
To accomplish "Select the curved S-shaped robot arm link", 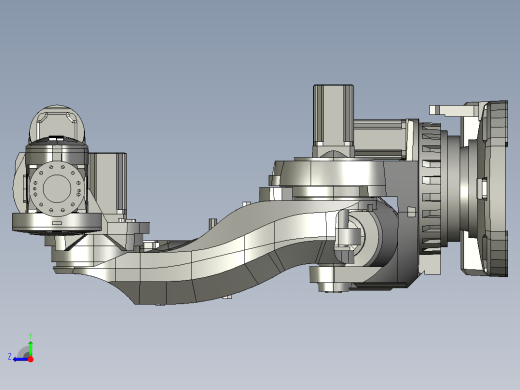I will [x=213, y=253].
